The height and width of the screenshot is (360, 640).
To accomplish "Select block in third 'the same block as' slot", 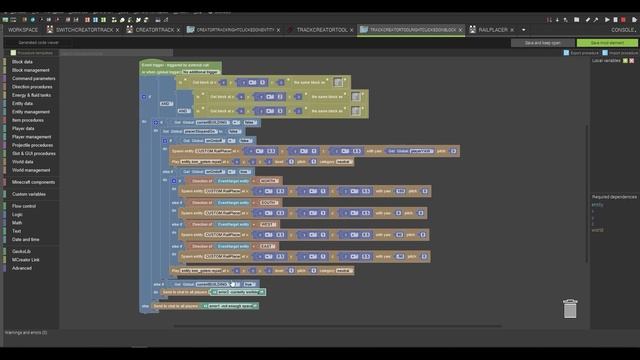I will click(x=356, y=111).
